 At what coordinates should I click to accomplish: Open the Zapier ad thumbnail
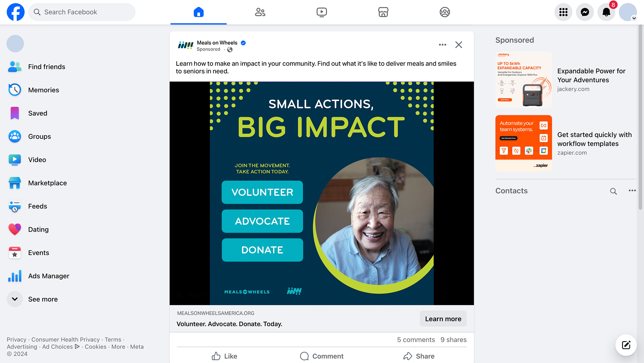[x=524, y=143]
